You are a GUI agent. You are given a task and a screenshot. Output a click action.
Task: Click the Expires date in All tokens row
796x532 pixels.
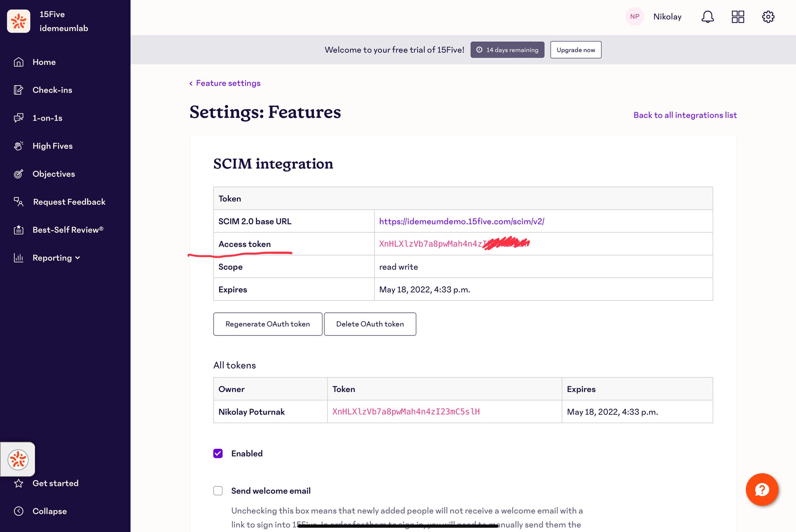tap(613, 412)
